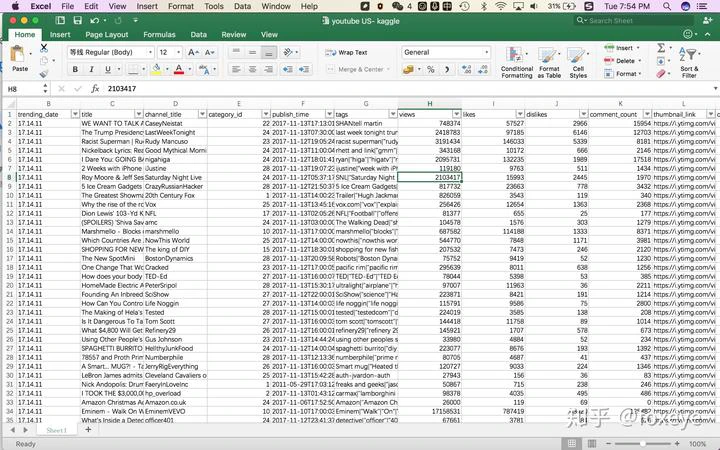The height and width of the screenshot is (450, 720).
Task: Apply Comma Style format
Action: click(447, 69)
